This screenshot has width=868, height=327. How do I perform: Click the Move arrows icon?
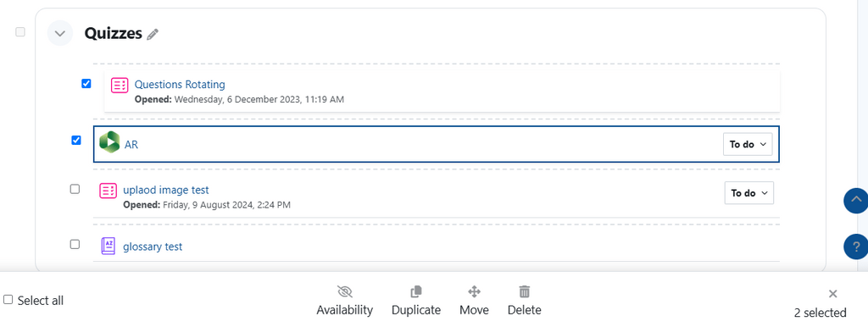click(475, 291)
